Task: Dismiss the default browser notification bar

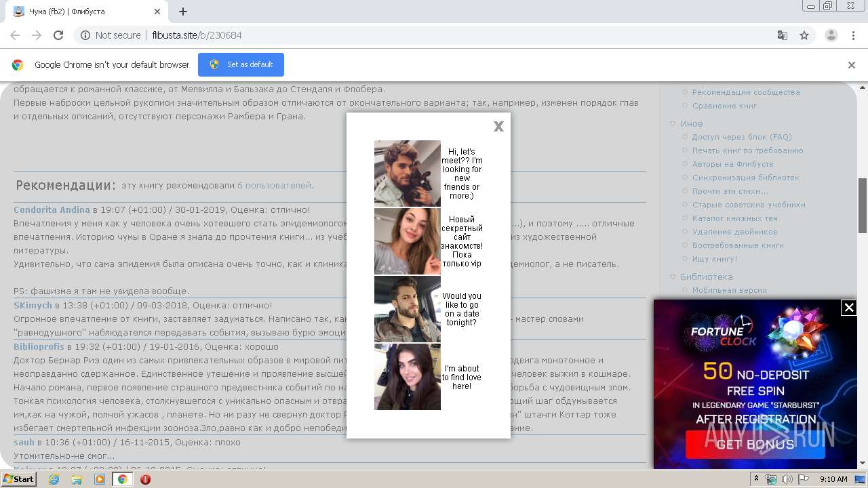Action: (x=852, y=65)
